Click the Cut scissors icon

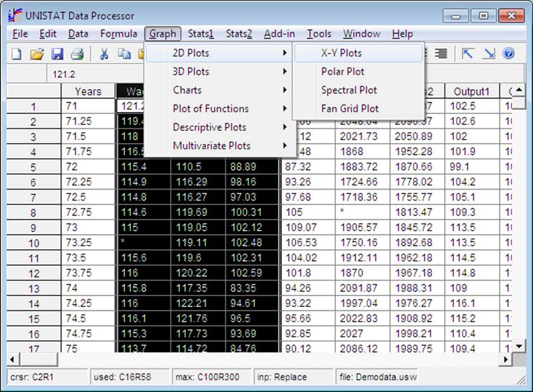pos(104,54)
